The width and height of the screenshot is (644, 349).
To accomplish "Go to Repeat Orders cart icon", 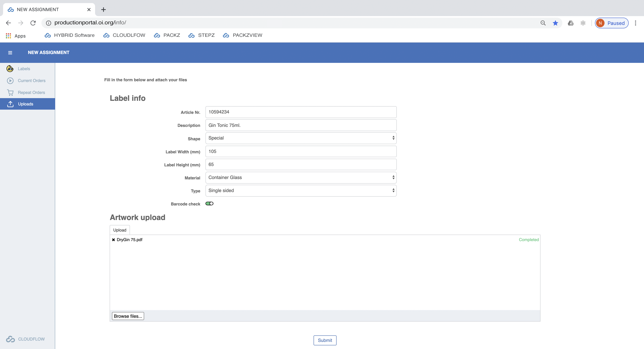I will coord(10,93).
